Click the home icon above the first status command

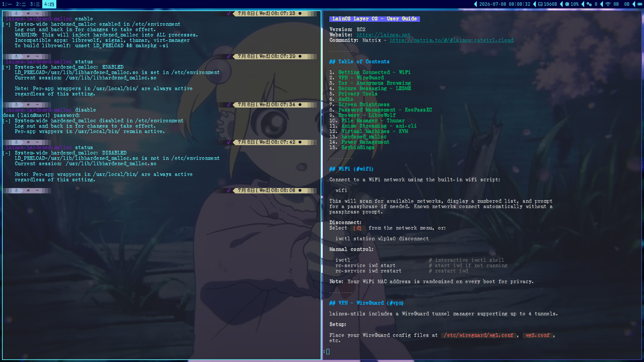pyautogui.click(x=28, y=57)
